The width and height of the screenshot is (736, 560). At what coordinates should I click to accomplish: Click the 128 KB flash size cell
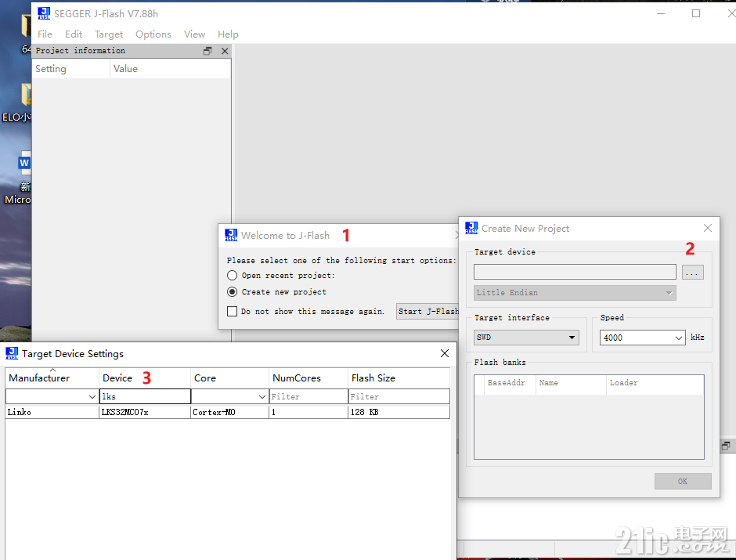point(399,412)
